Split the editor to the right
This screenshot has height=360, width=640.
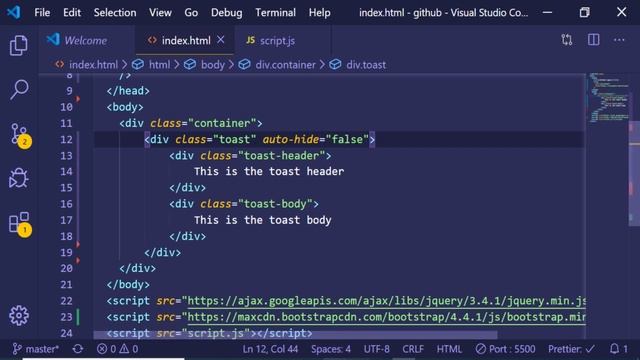[593, 40]
